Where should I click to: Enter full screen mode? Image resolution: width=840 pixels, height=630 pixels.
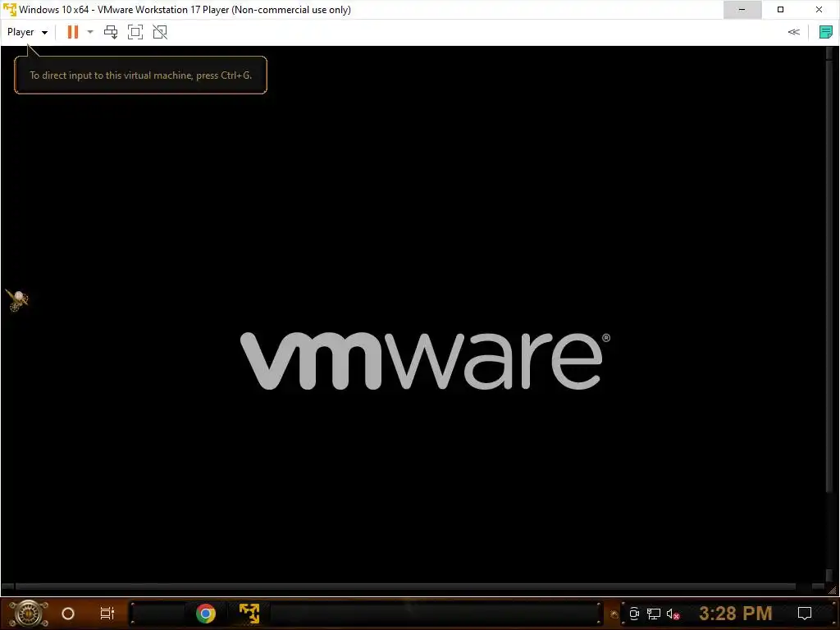point(135,32)
